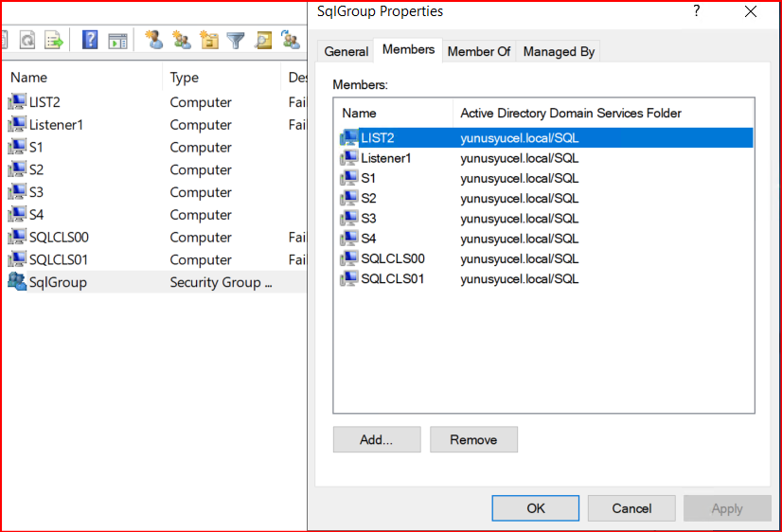The height and width of the screenshot is (532, 782).
Task: Open the filter options funnel icon
Action: coord(236,40)
